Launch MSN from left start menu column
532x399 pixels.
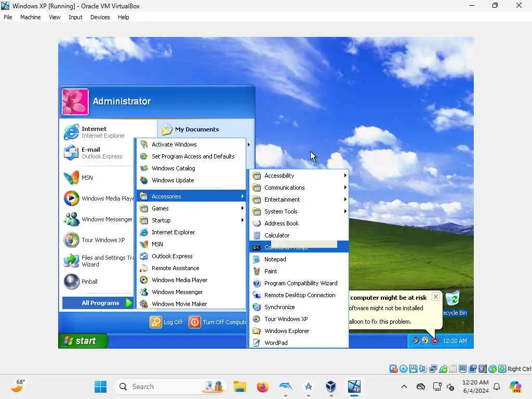click(x=98, y=178)
